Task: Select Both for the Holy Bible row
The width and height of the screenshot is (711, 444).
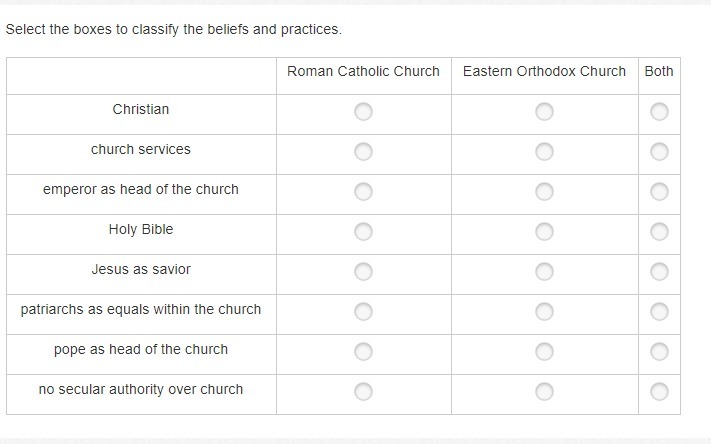Action: coord(659,231)
